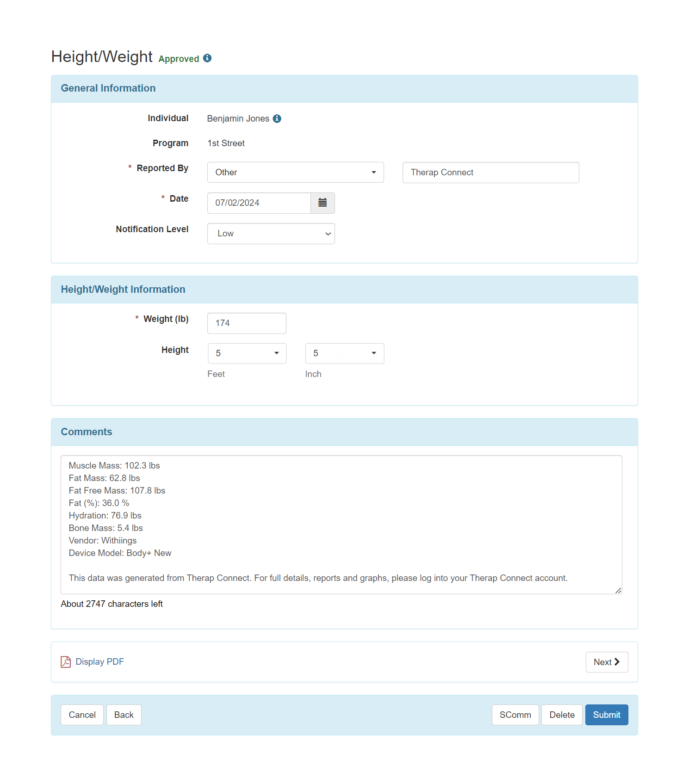689x784 pixels.
Task: Click the Back button
Action: (x=124, y=715)
